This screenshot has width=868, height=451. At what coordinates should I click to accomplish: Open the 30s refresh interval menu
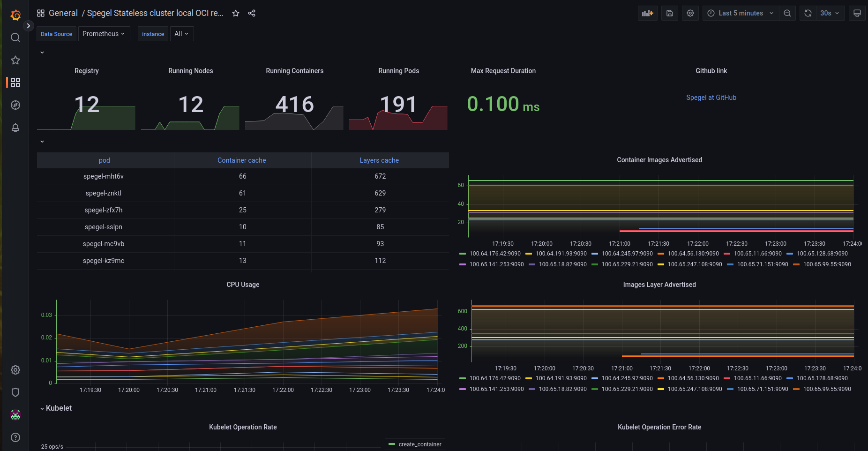point(831,13)
